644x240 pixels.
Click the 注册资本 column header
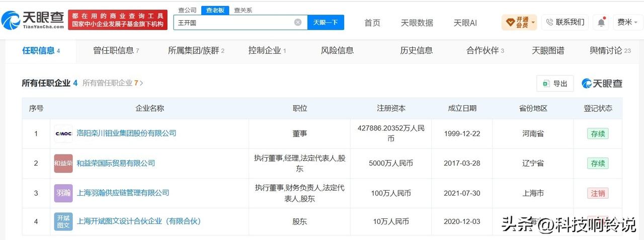pyautogui.click(x=391, y=108)
